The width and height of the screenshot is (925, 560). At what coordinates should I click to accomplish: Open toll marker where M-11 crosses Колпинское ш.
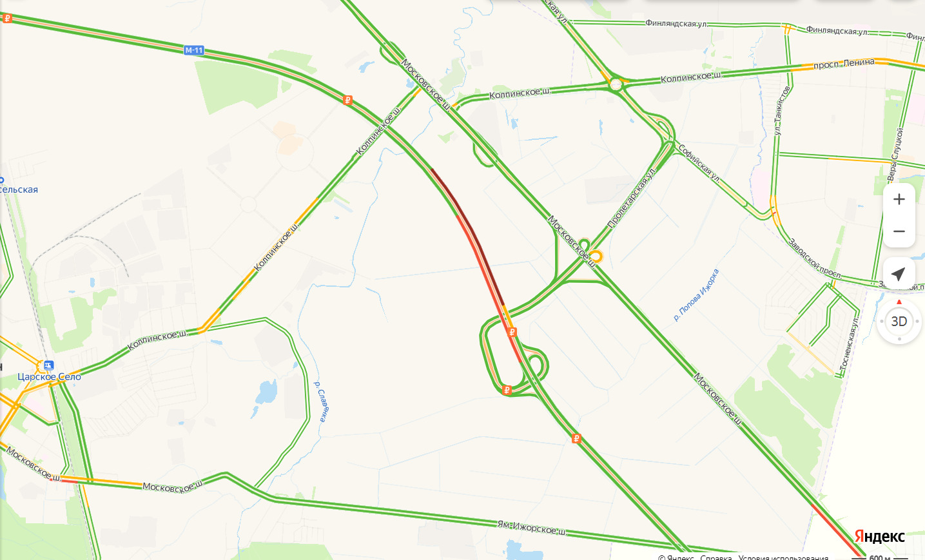coord(348,100)
